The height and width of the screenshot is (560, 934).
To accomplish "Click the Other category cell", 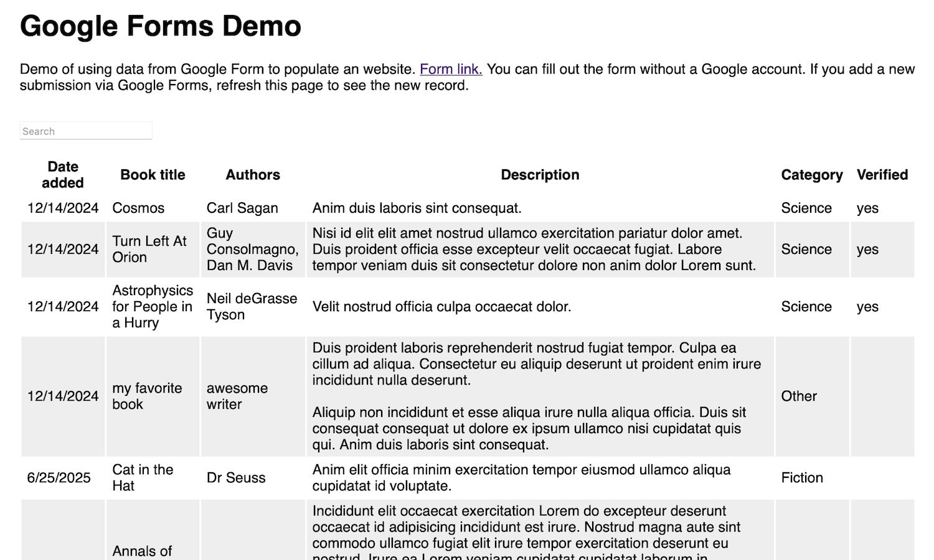I will [x=799, y=396].
